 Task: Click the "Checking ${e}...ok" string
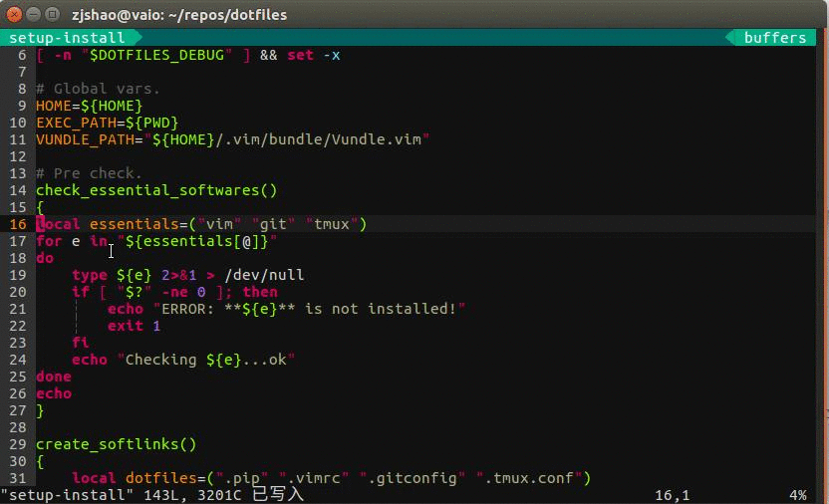coord(206,360)
